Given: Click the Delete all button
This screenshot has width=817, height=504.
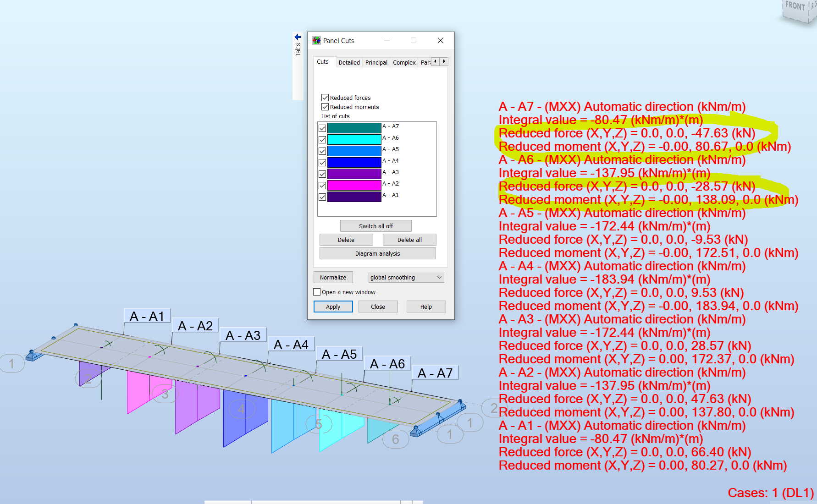Looking at the screenshot, I should click(409, 239).
